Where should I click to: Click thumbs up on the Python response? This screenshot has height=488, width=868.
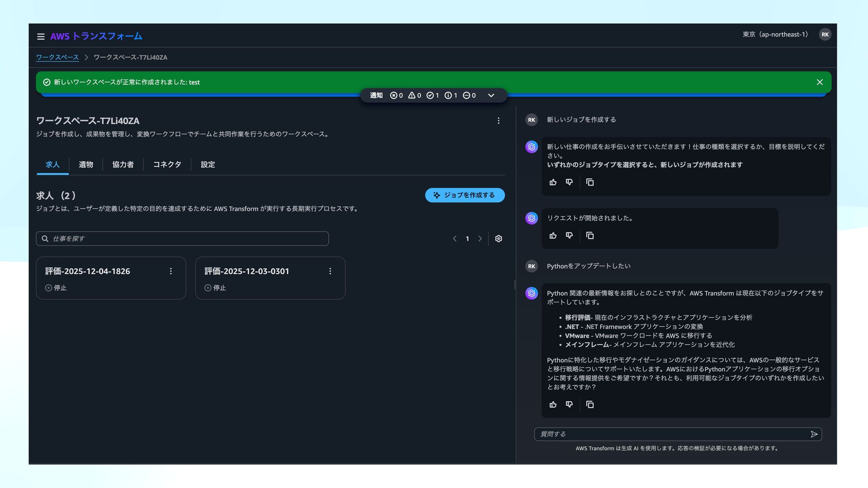coord(553,404)
